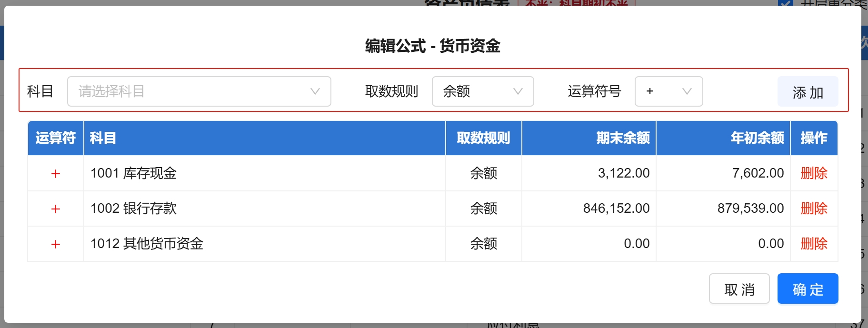
Task: Delete the 1001 库存现金 row
Action: pyautogui.click(x=814, y=173)
